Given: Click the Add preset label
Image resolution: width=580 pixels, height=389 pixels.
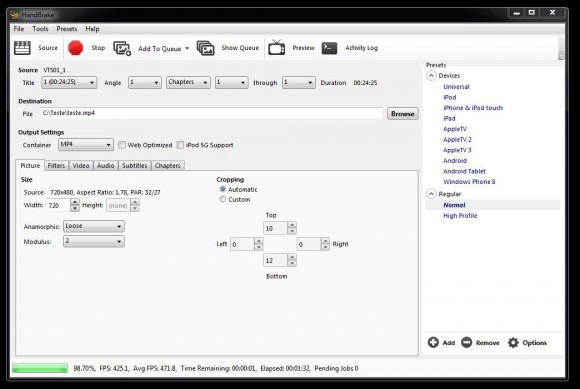Looking at the screenshot, I should (449, 343).
